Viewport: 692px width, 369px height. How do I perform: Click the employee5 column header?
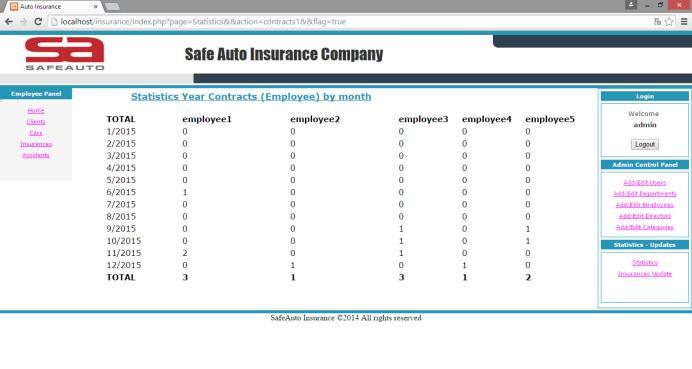(x=550, y=119)
